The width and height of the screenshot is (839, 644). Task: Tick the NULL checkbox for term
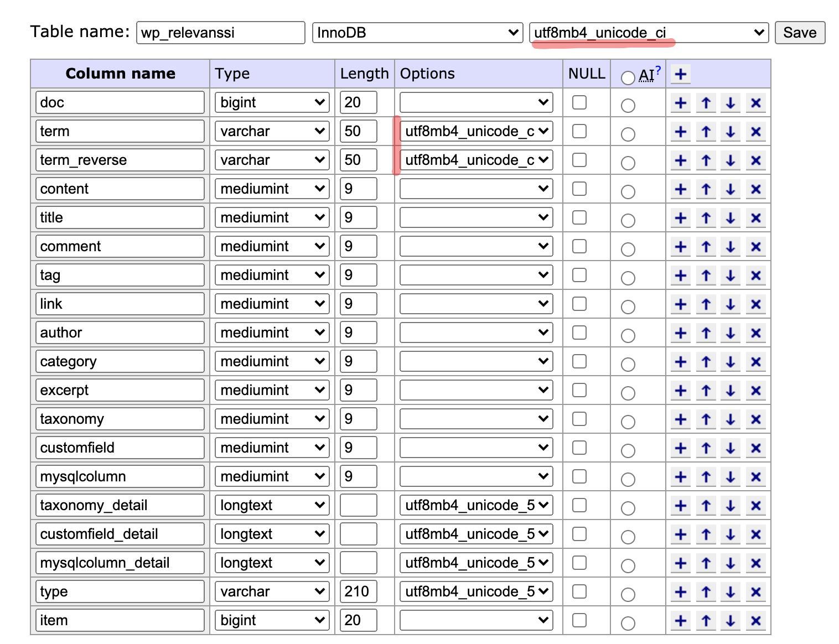(579, 131)
